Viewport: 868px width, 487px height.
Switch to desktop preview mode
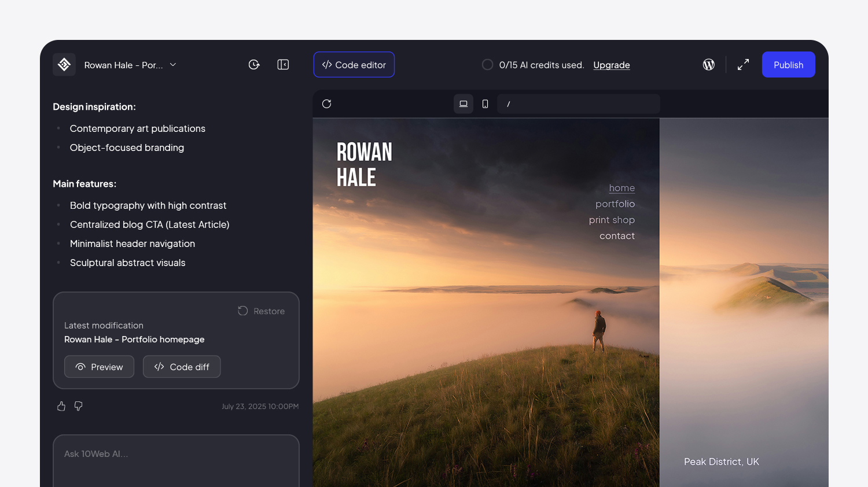463,104
